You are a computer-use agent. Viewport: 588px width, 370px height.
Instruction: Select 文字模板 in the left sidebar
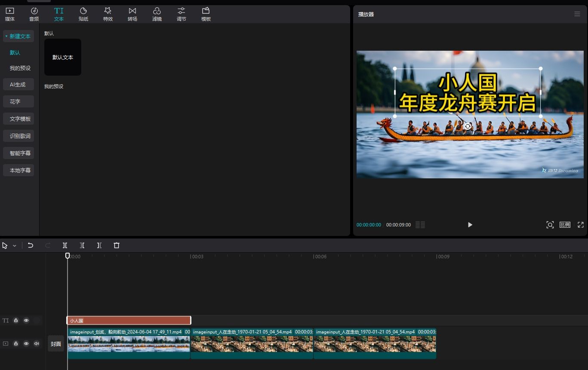tap(20, 119)
